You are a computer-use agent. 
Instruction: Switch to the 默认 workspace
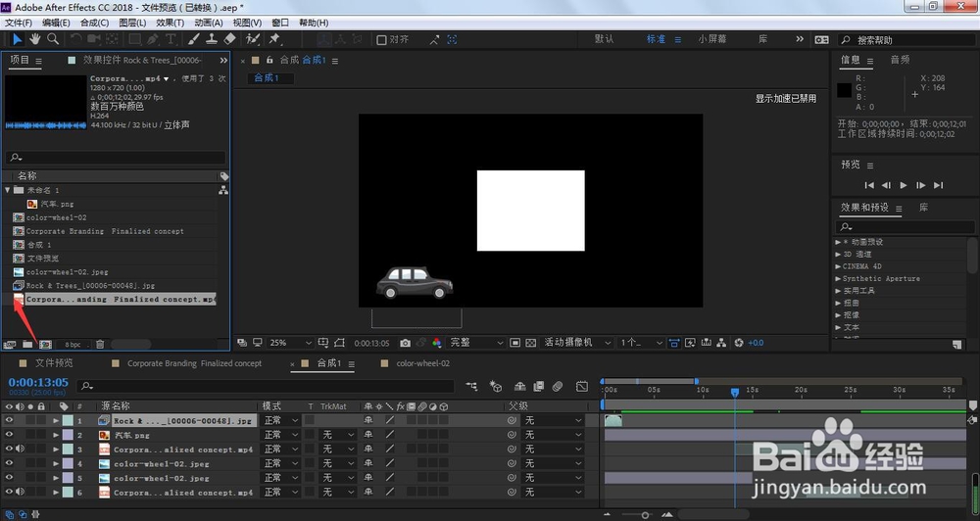pyautogui.click(x=605, y=39)
